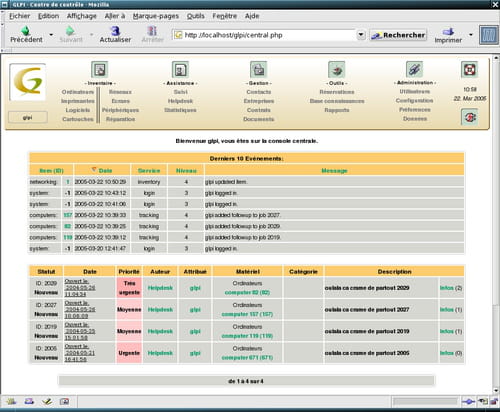Print the page with Imprimer
Image resolution: width=500 pixels, height=412 pixels.
click(448, 35)
